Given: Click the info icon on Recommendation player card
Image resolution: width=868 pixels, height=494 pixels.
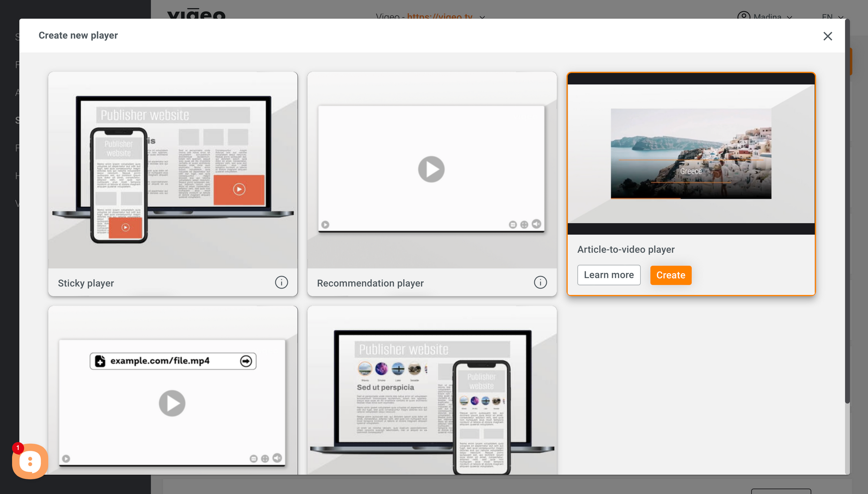Looking at the screenshot, I should [x=540, y=282].
